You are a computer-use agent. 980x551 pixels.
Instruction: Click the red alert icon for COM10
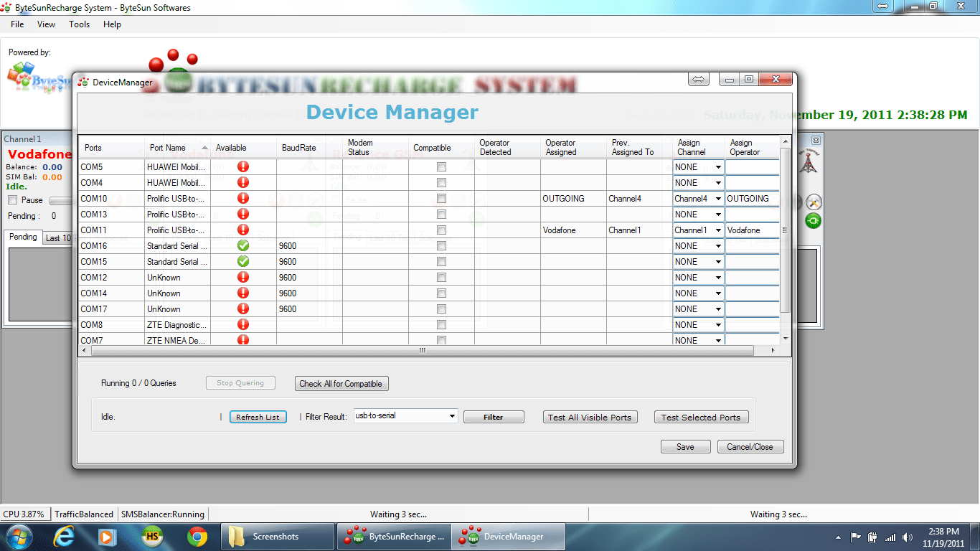click(243, 198)
